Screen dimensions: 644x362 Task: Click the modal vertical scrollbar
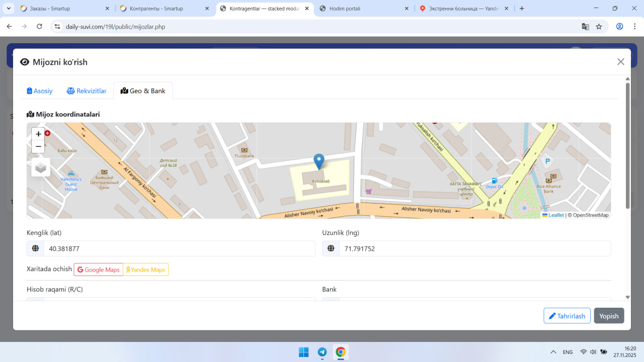coord(627,146)
